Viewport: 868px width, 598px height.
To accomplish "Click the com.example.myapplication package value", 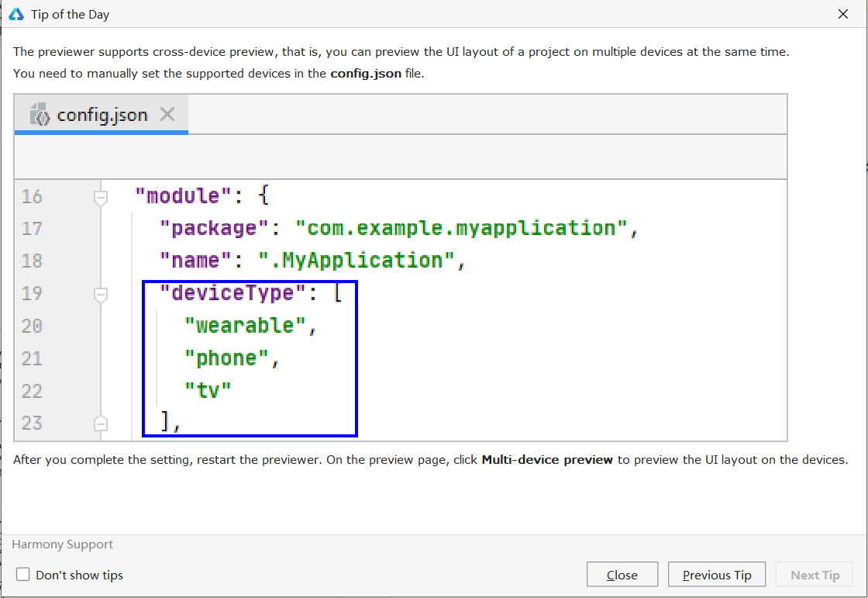I will [461, 228].
